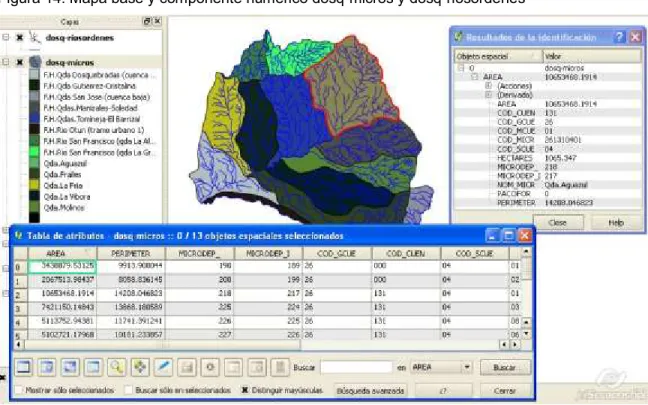Click the horizontal scrollbar right arrow in table
This screenshot has width=648, height=405.
515,344
